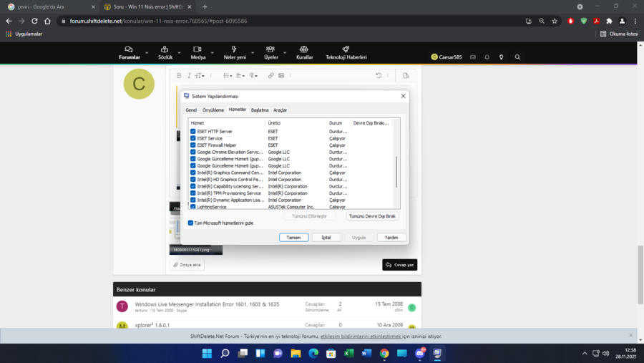Click the forum lightbulb icon

[x=501, y=57]
